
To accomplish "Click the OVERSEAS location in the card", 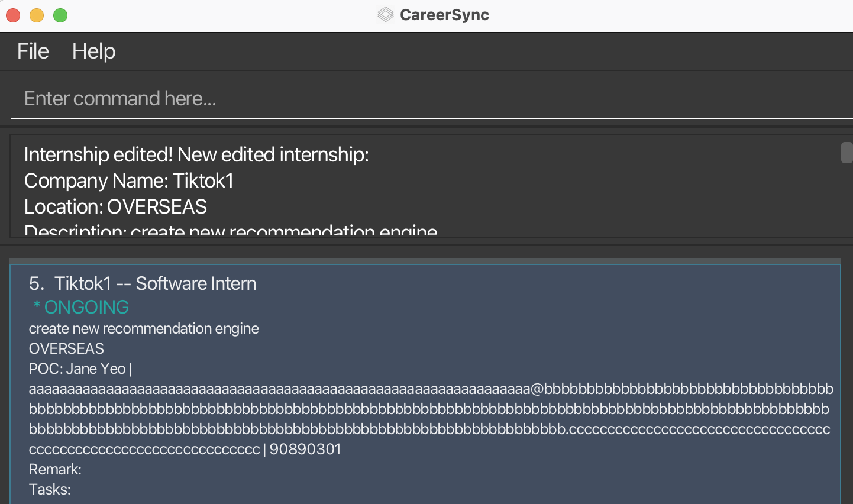I will [x=66, y=348].
